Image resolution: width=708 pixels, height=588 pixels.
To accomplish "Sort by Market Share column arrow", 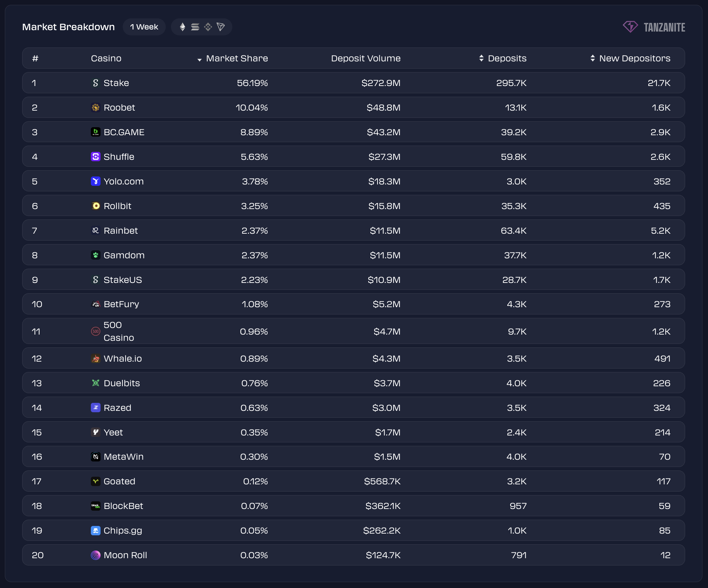I will [199, 59].
